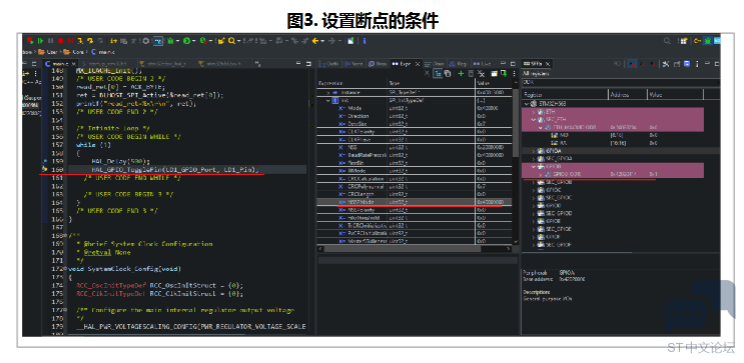The width and height of the screenshot is (744, 363).
Task: Click the green plus Add Expression icon
Action: click(461, 73)
